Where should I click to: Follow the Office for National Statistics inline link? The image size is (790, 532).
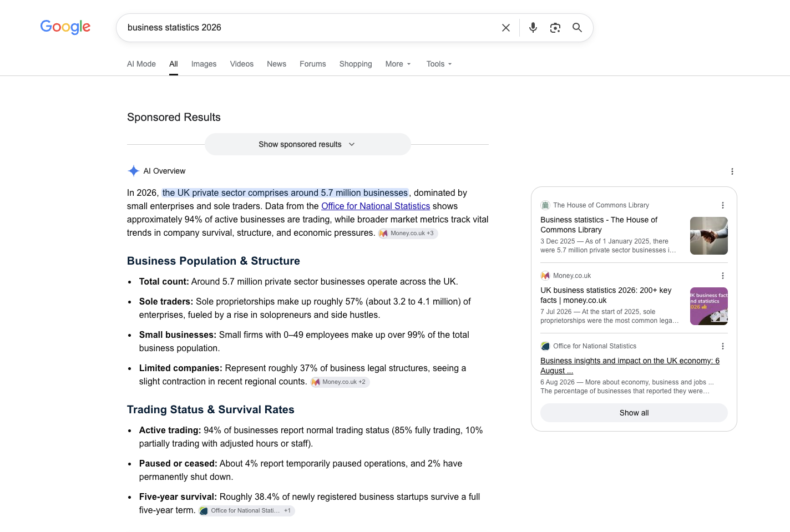(376, 206)
